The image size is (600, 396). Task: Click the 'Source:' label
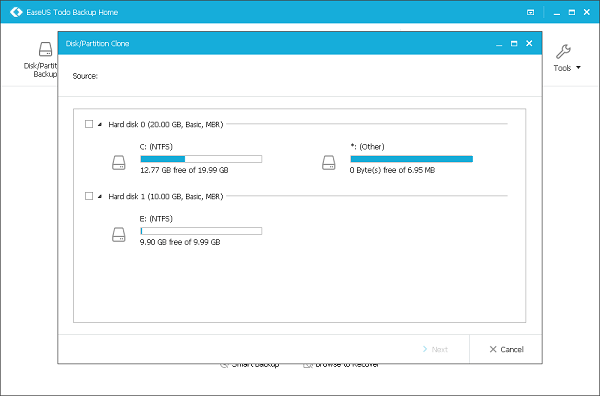point(85,76)
